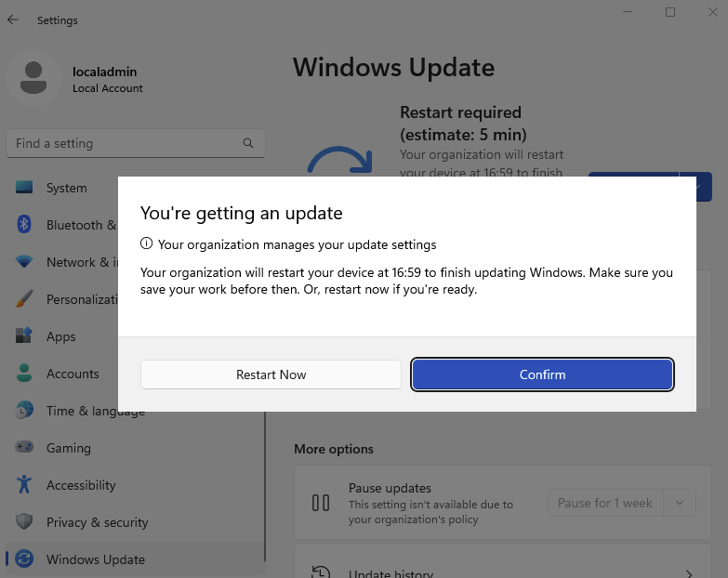This screenshot has width=728, height=578.
Task: Click the More options heading
Action: pos(334,449)
